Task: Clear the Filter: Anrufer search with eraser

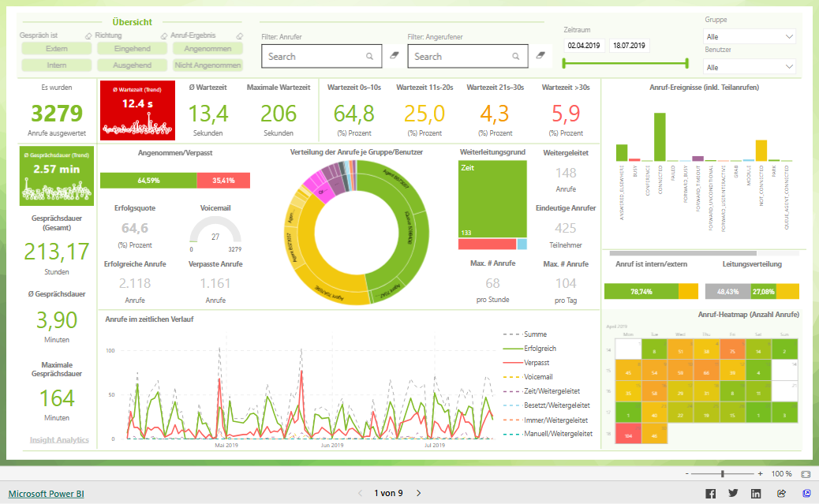Action: click(395, 55)
